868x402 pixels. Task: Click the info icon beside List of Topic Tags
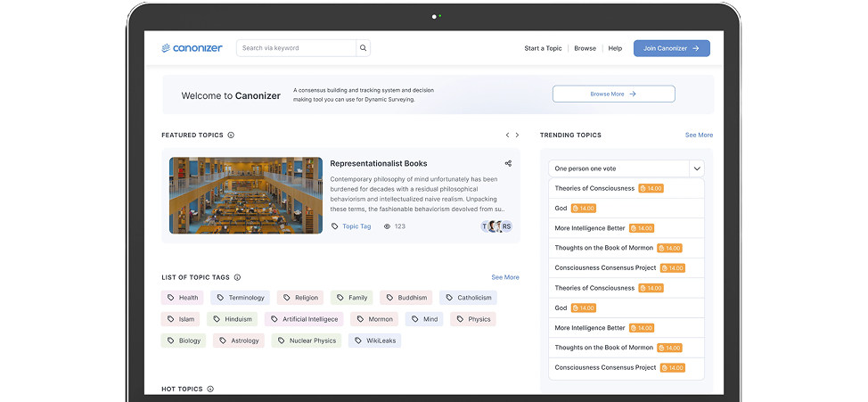[237, 277]
